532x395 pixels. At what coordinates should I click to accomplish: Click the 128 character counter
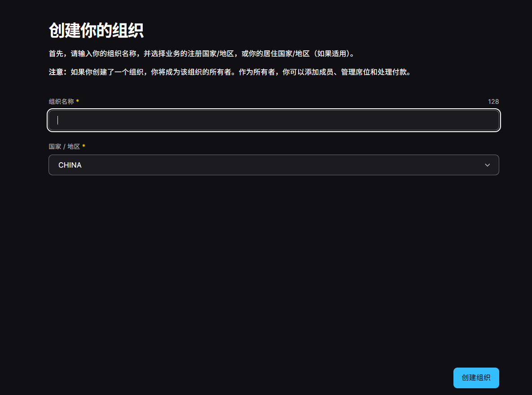[493, 102]
